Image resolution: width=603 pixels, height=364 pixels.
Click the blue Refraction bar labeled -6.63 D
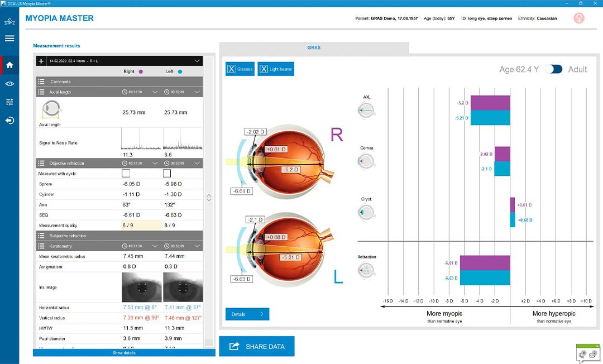[x=485, y=278]
